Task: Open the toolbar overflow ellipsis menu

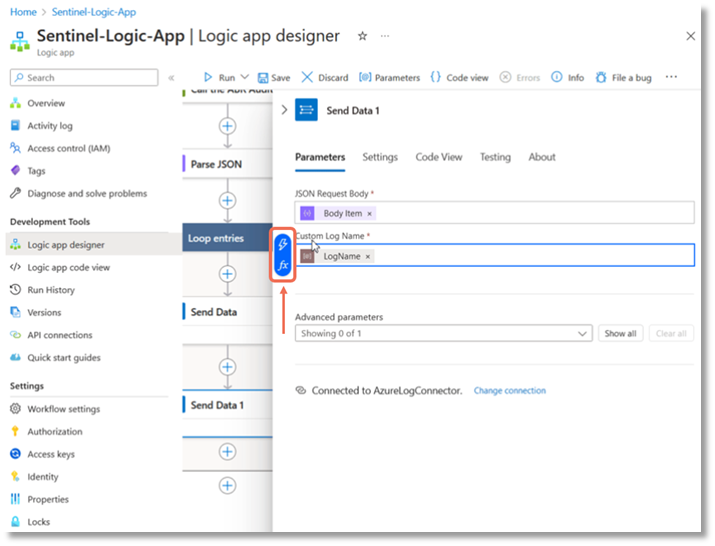Action: [x=671, y=77]
